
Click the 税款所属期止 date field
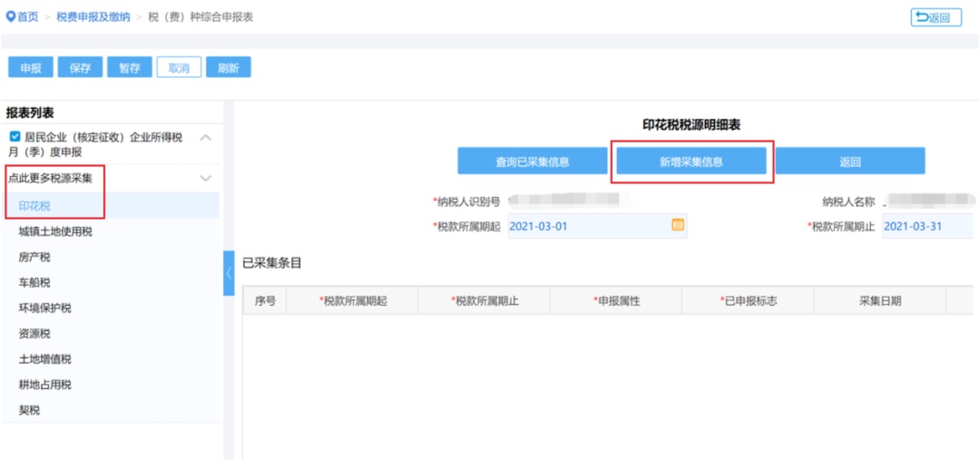coord(926,226)
